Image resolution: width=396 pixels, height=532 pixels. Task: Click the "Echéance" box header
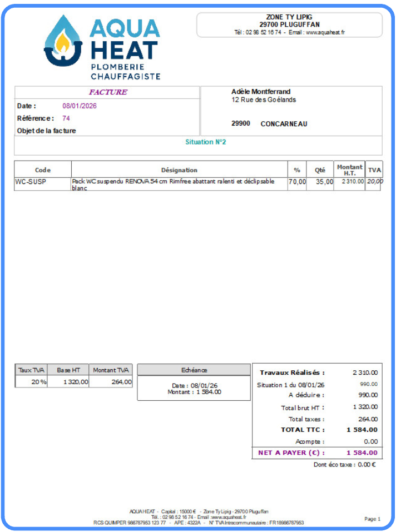point(194,370)
